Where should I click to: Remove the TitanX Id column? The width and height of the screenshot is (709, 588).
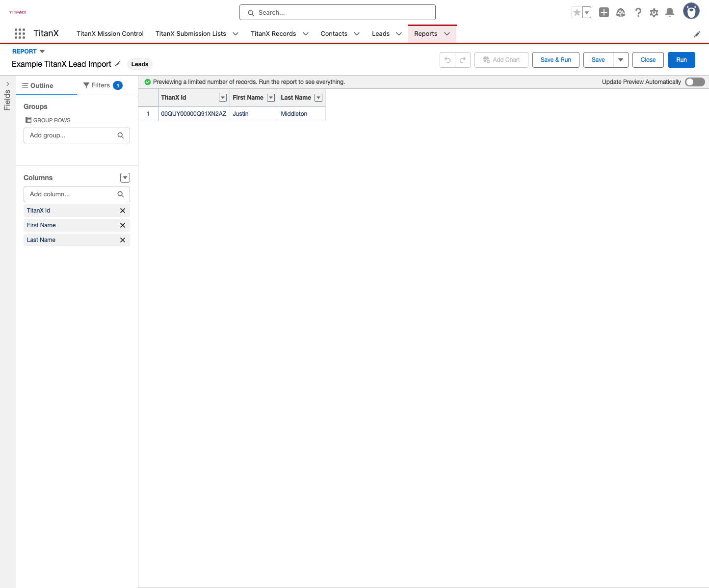pos(123,211)
